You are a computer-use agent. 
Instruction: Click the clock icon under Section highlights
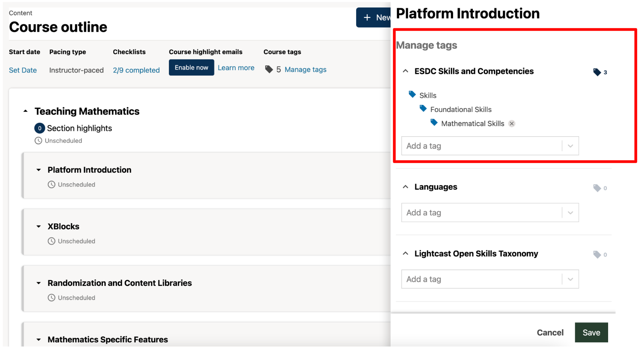(38, 141)
